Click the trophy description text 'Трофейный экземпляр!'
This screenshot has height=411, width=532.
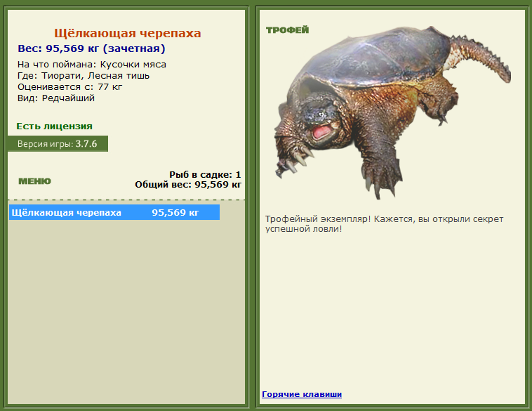pos(318,219)
